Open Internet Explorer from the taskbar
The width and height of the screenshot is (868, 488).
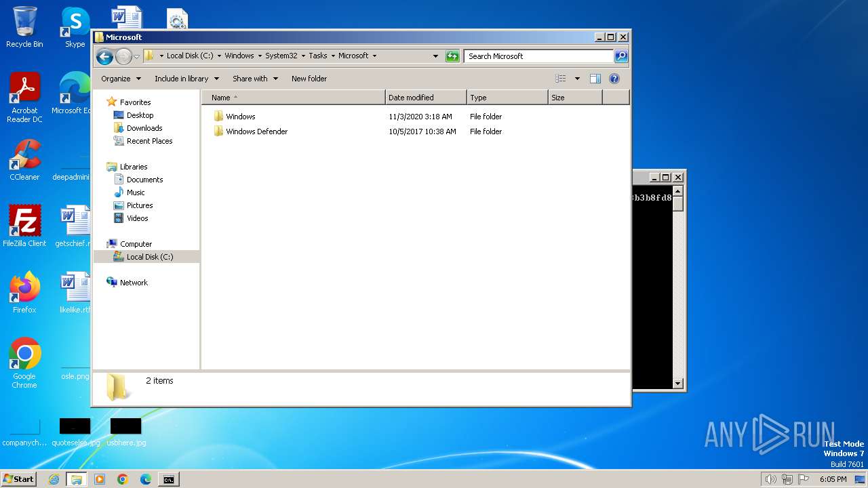click(x=54, y=479)
